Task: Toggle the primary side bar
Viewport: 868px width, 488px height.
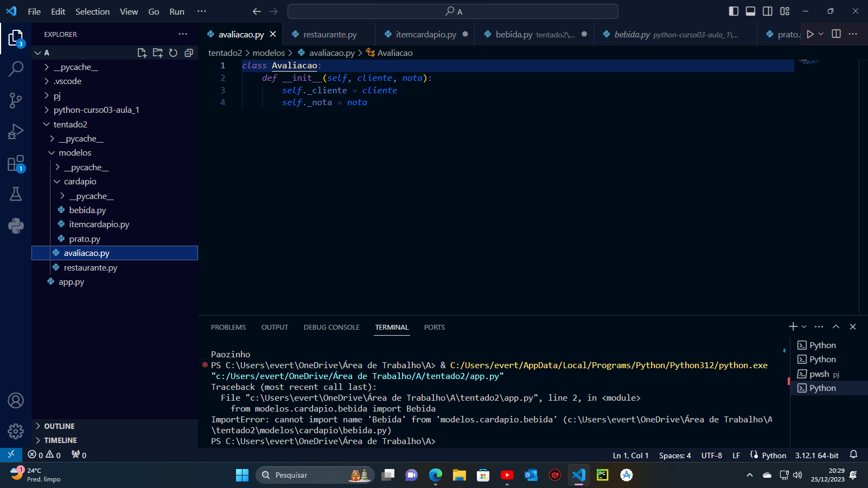Action: tap(733, 11)
